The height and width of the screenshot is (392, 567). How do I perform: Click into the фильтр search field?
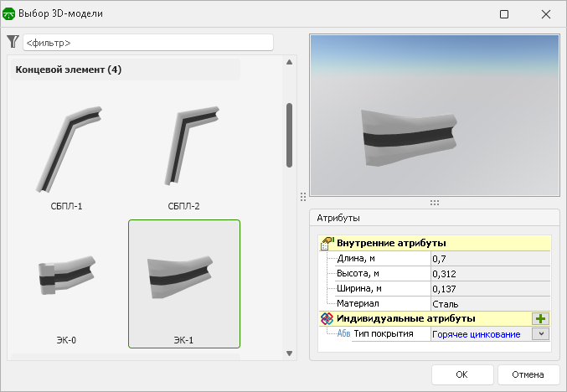pyautogui.click(x=148, y=42)
